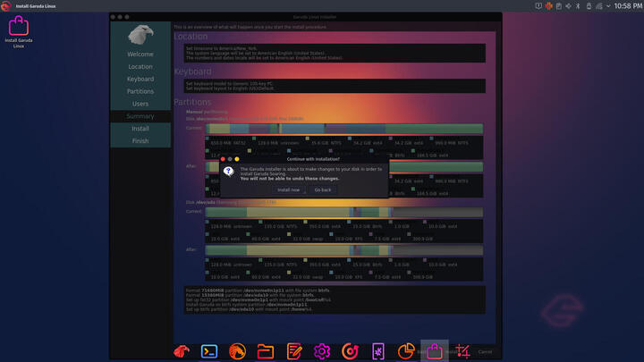Launch the red eagle dock application
This screenshot has height=362, width=644.
point(181,351)
